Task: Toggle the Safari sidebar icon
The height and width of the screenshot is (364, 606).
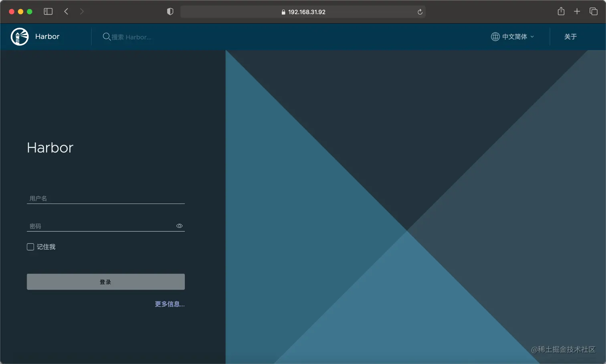Action: click(x=48, y=12)
